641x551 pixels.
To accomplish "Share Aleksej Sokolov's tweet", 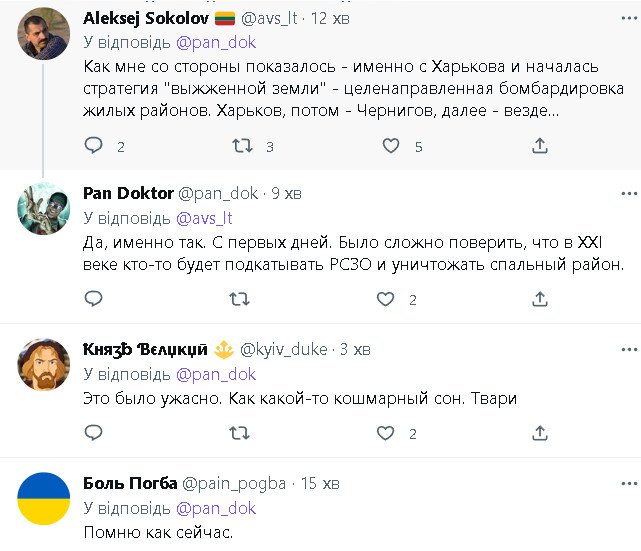I will 540,146.
